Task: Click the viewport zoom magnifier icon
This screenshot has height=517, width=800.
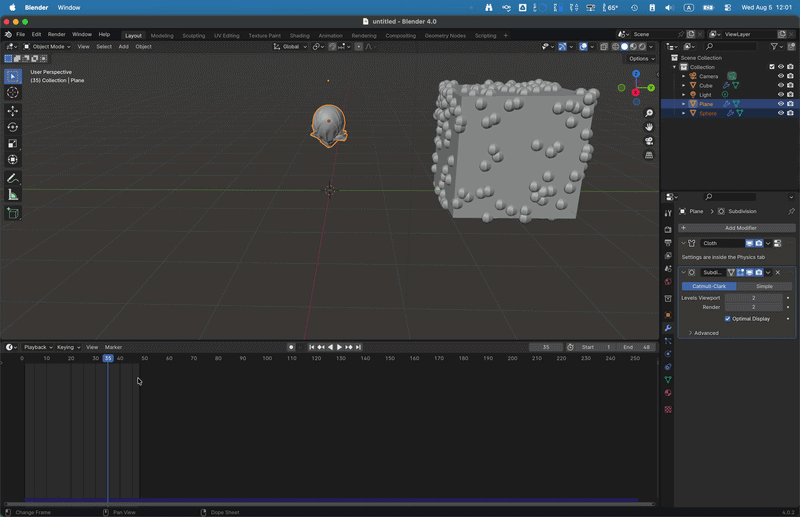Action: (x=649, y=113)
